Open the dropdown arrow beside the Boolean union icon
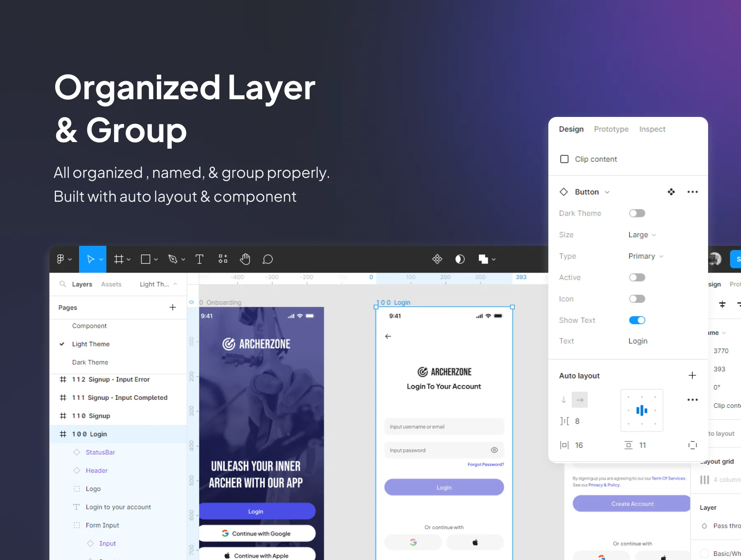Image resolution: width=741 pixels, height=560 pixels. tap(494, 259)
